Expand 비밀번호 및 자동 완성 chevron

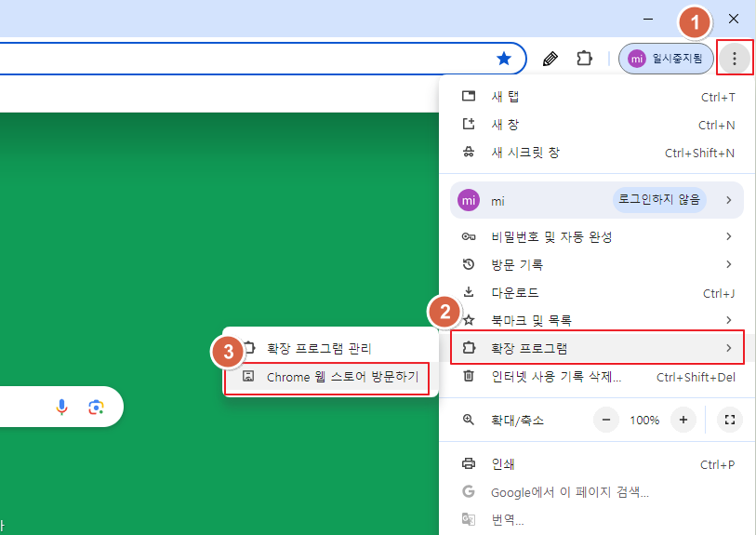click(729, 236)
